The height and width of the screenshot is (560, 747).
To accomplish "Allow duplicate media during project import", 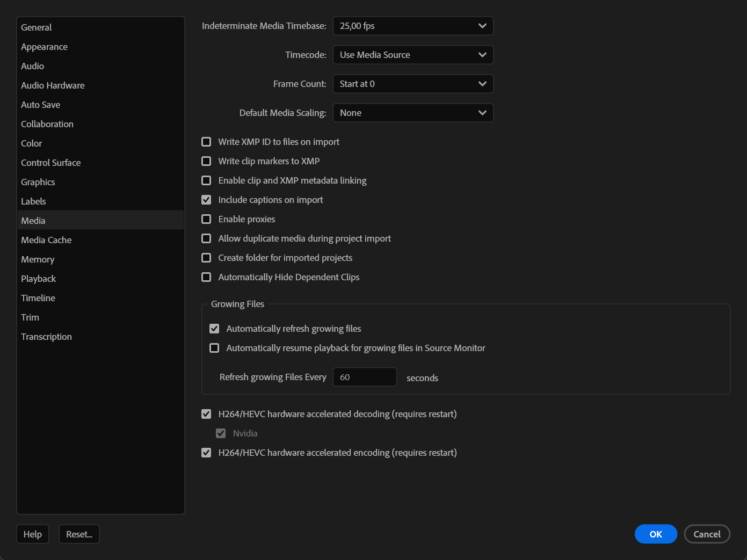I will pyautogui.click(x=206, y=238).
